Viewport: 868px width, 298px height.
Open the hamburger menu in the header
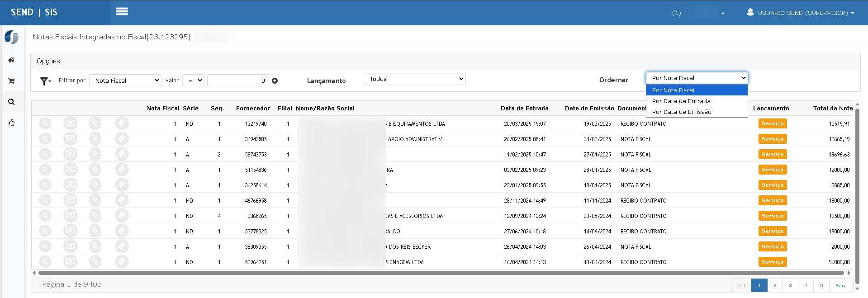(x=122, y=12)
